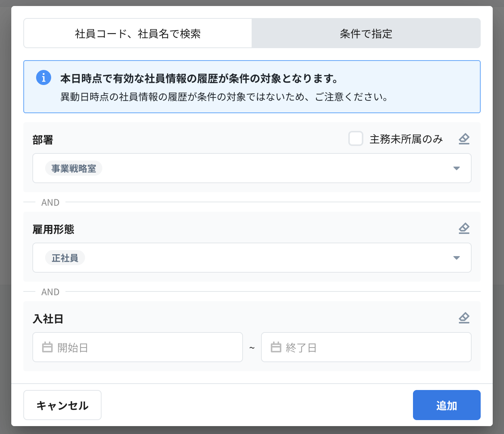Click the blue 追加 button
Image resolution: width=504 pixels, height=434 pixels.
446,405
